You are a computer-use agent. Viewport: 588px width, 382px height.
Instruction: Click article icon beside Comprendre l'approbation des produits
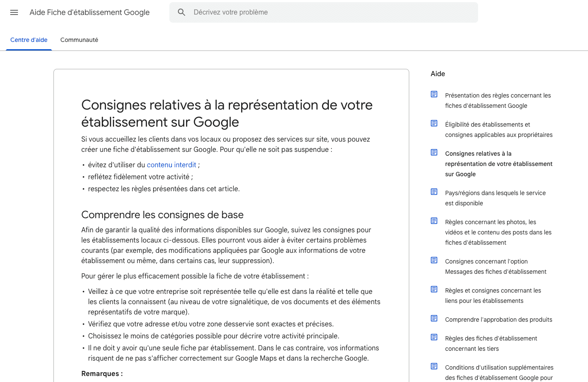(434, 318)
